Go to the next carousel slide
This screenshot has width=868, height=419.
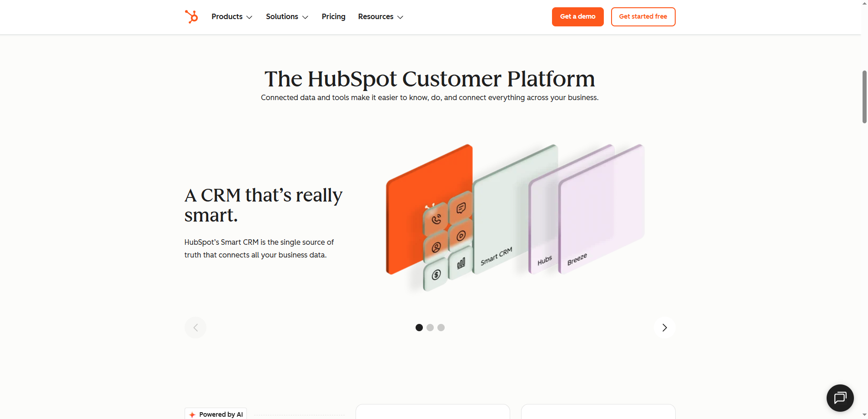(x=664, y=328)
